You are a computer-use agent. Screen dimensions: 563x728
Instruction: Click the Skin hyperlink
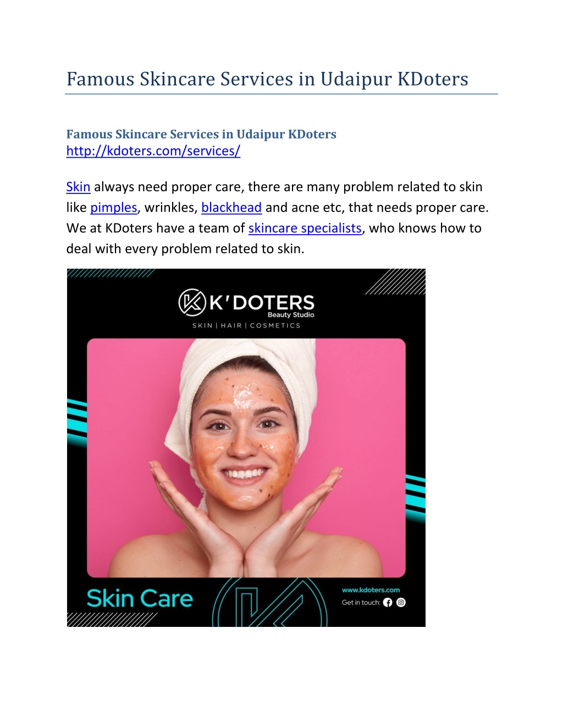78,187
